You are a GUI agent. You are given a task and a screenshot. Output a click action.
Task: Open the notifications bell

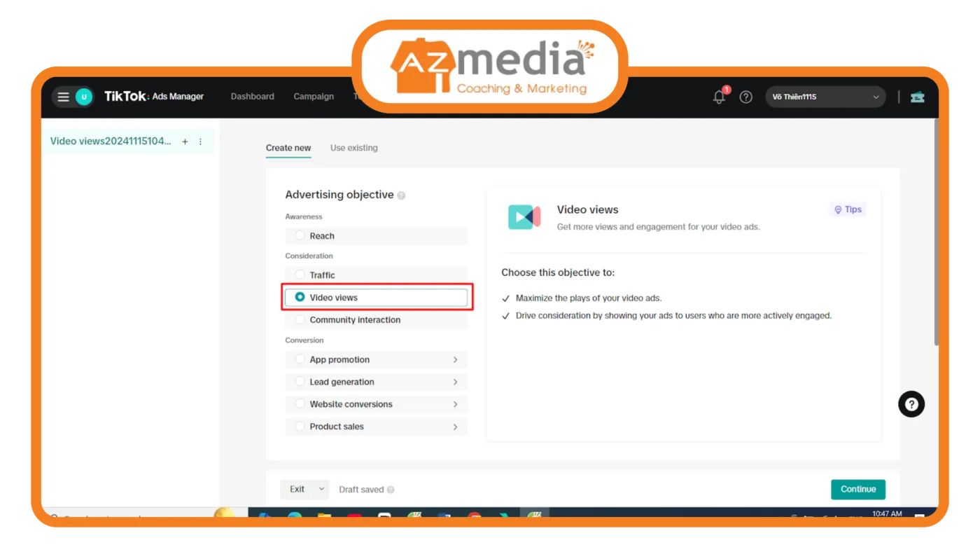[x=719, y=97]
